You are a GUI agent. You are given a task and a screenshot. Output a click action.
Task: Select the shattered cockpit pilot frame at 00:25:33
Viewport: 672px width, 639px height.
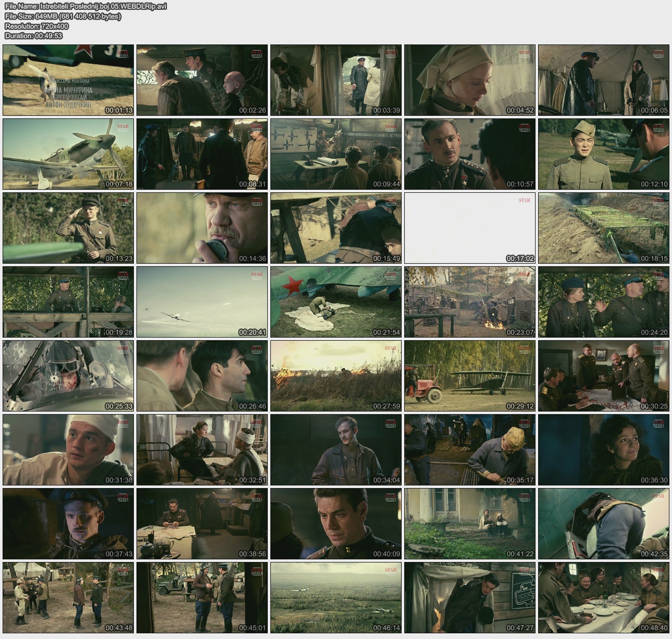coord(68,376)
